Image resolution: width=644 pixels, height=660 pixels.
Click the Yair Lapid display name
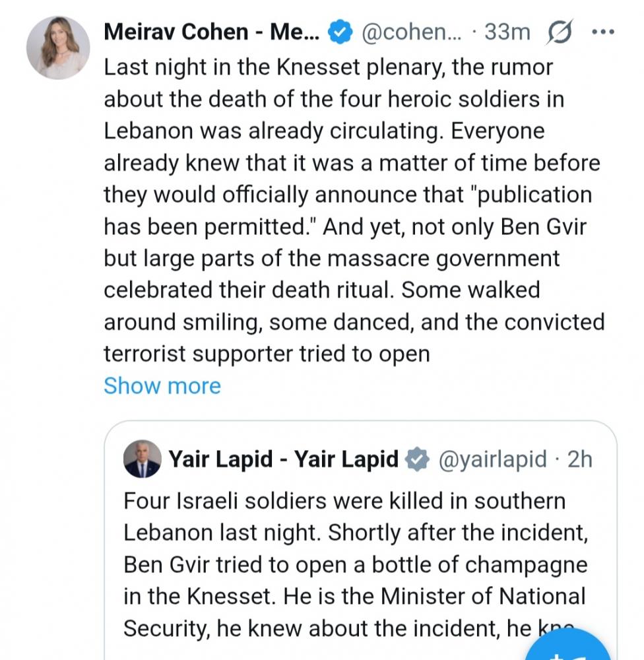pyautogui.click(x=284, y=459)
